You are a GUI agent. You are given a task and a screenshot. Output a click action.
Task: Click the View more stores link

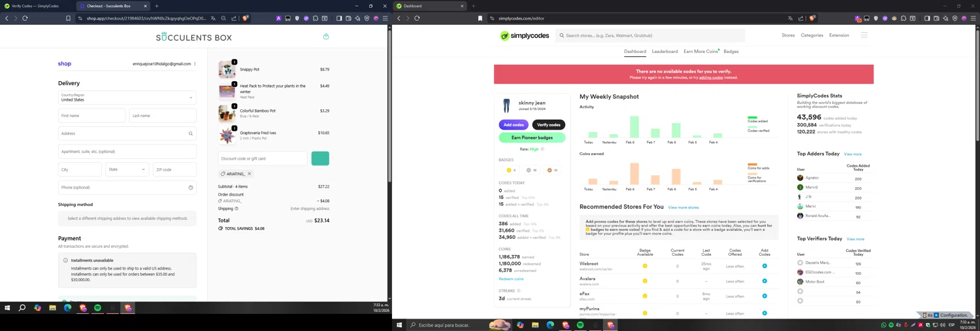pyautogui.click(x=683, y=207)
